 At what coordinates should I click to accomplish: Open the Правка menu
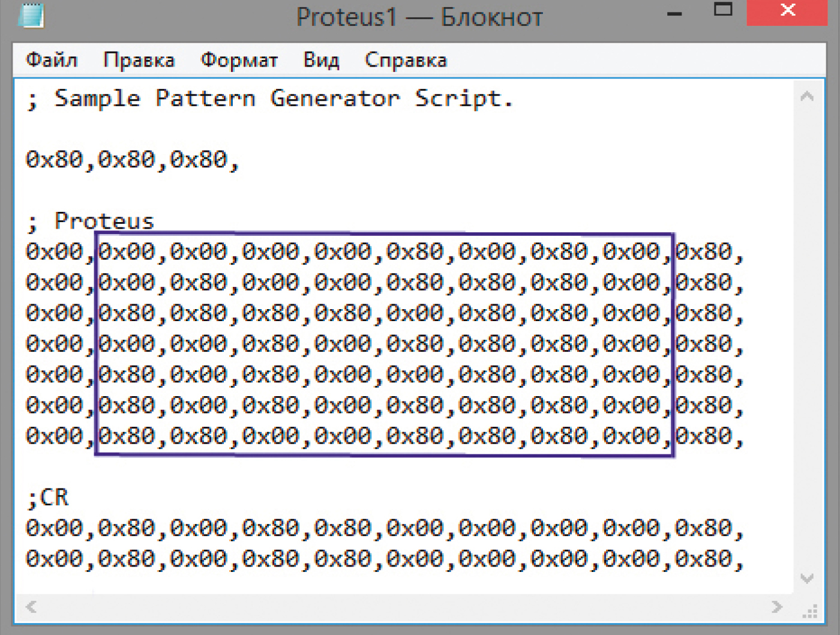[x=139, y=60]
